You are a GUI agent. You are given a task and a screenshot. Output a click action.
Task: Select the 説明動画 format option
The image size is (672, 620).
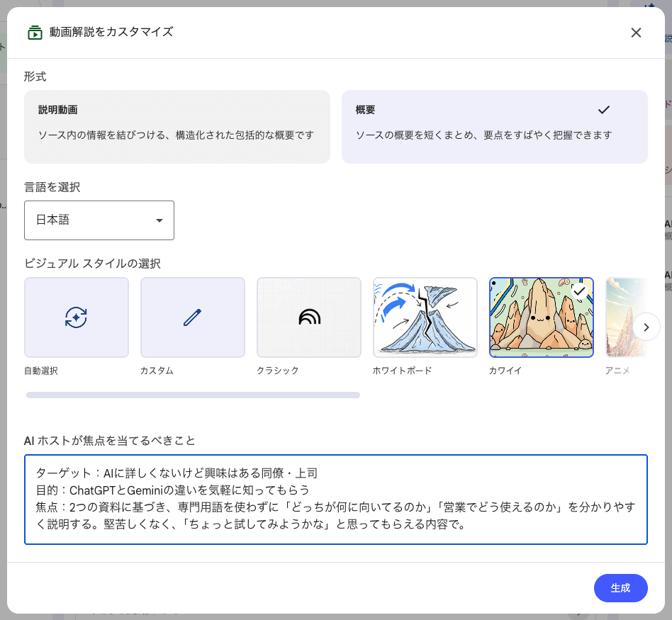[x=177, y=125]
